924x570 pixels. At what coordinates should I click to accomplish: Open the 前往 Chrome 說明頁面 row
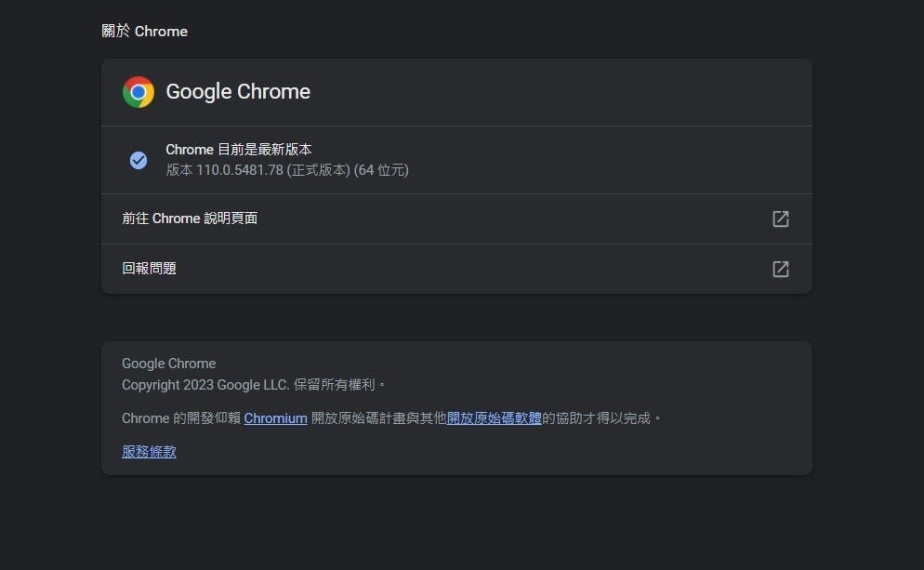point(190,219)
